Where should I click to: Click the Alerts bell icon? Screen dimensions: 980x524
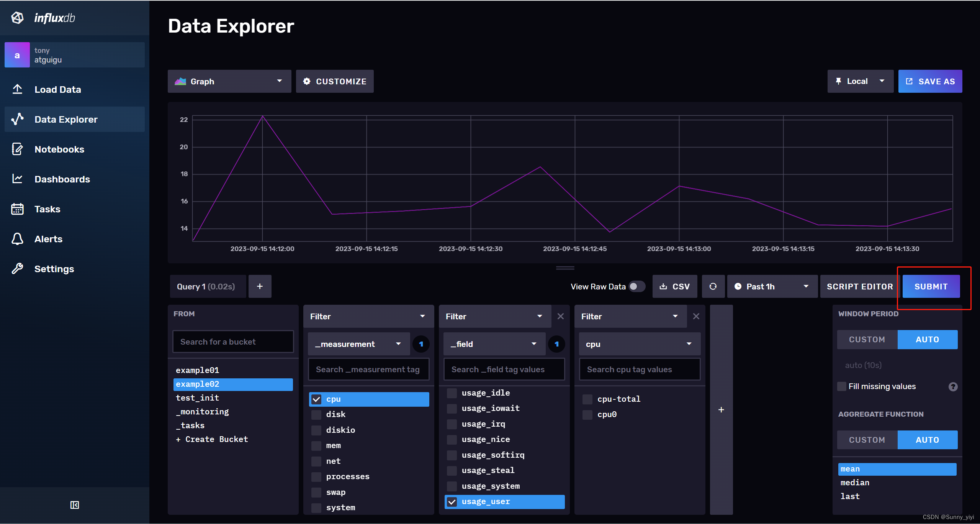[17, 239]
